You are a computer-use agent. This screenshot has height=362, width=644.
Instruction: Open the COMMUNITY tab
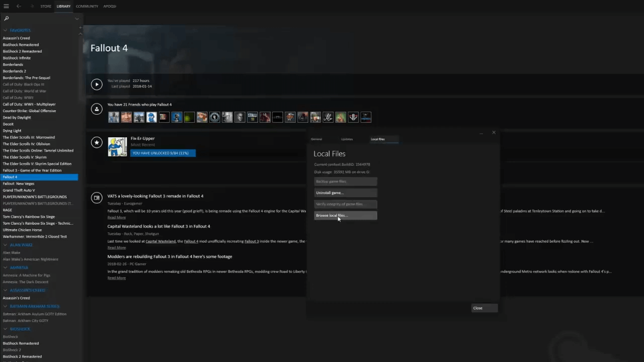(x=87, y=6)
